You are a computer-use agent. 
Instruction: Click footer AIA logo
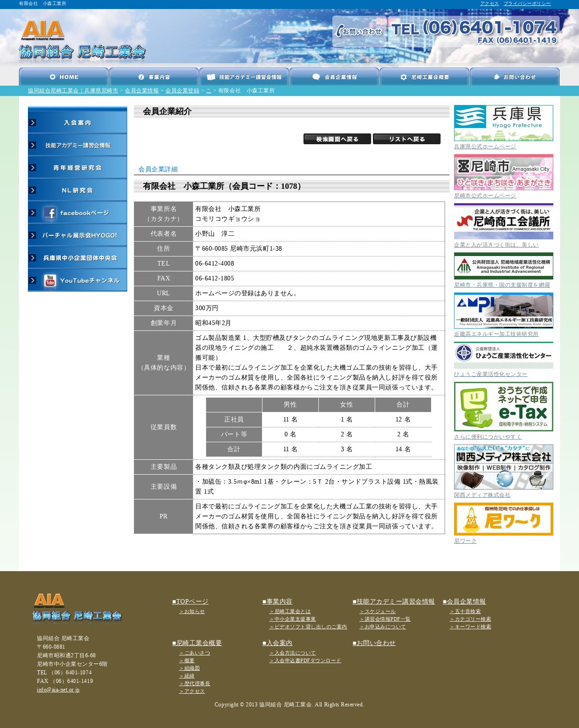77,608
